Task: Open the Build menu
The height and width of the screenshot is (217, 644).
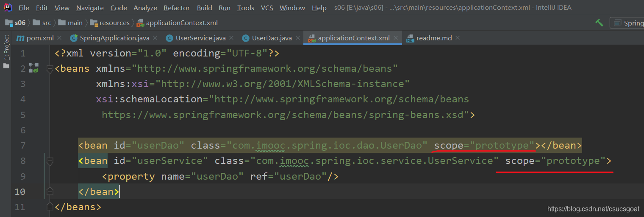Action: tap(205, 8)
